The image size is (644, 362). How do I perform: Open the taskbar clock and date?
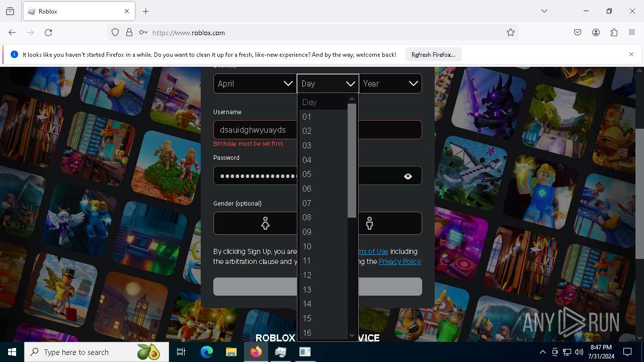click(x=601, y=352)
